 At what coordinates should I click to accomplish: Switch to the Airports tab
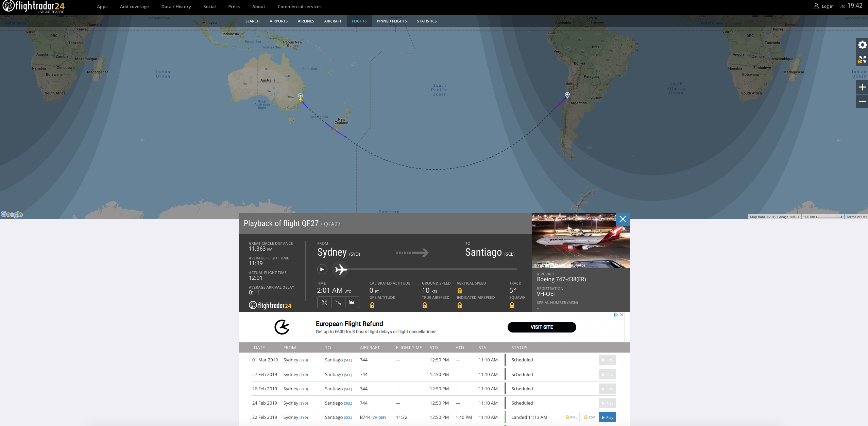[278, 21]
